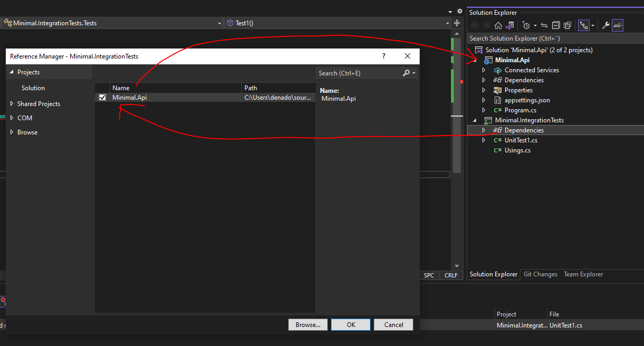Click the Browse... button in Reference Manager
Viewport: 644px width, 346px height.
pyautogui.click(x=308, y=325)
